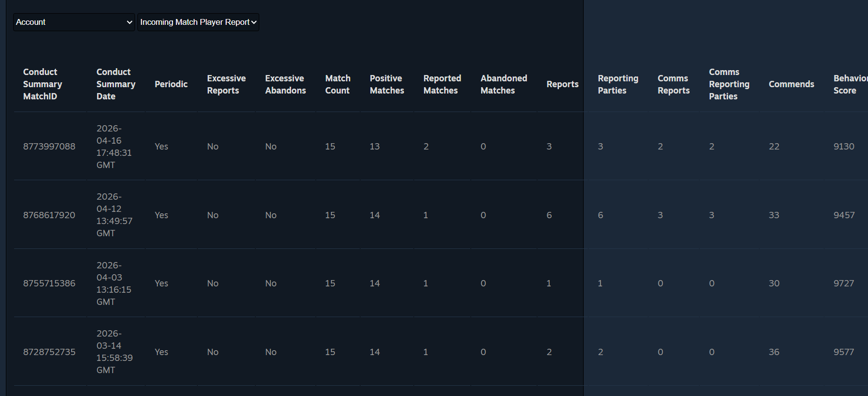Click the Comms Reports column header
Screen dimensions: 868x396
tap(674, 84)
